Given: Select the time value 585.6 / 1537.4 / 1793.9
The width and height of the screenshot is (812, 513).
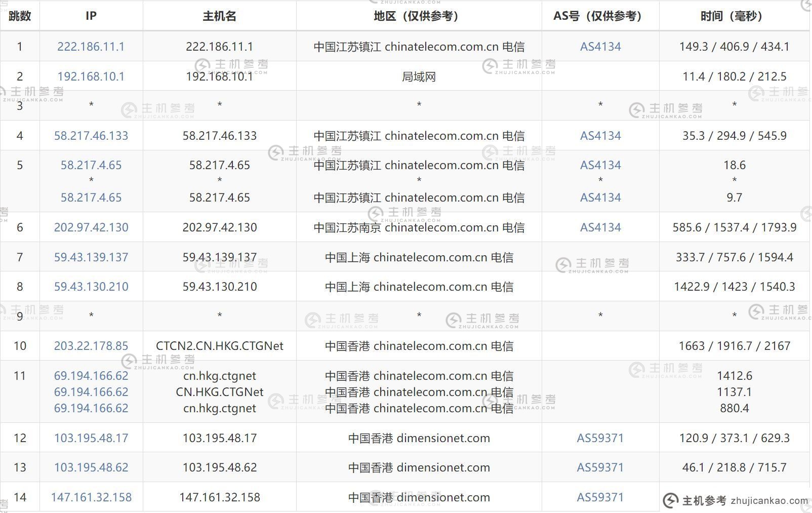Looking at the screenshot, I should [735, 227].
